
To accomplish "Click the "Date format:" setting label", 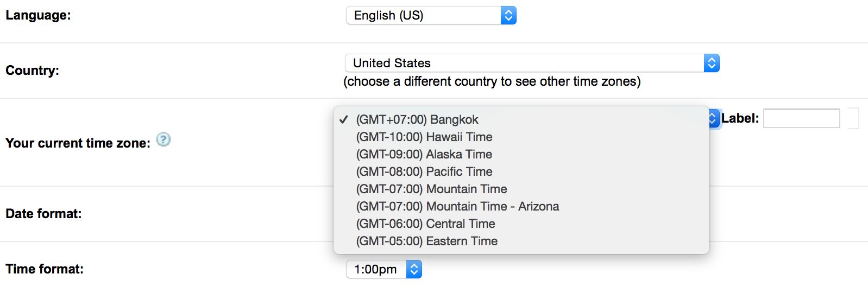I will [x=43, y=214].
